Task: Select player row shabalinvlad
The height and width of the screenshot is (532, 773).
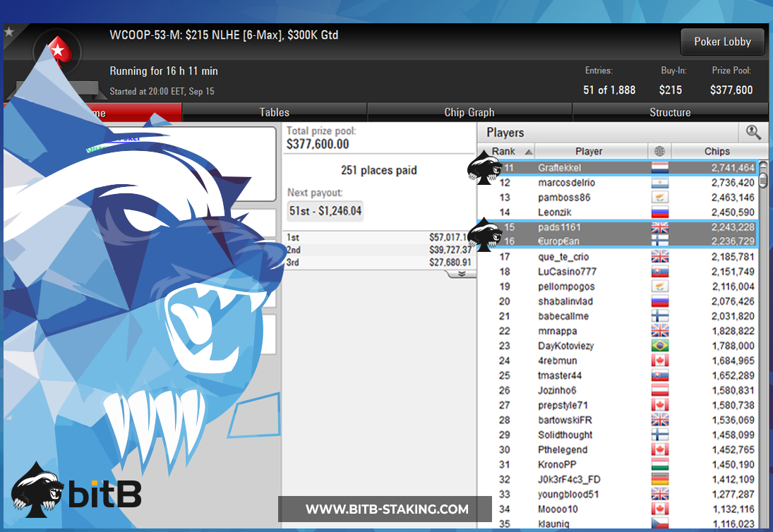Action: pyautogui.click(x=618, y=301)
